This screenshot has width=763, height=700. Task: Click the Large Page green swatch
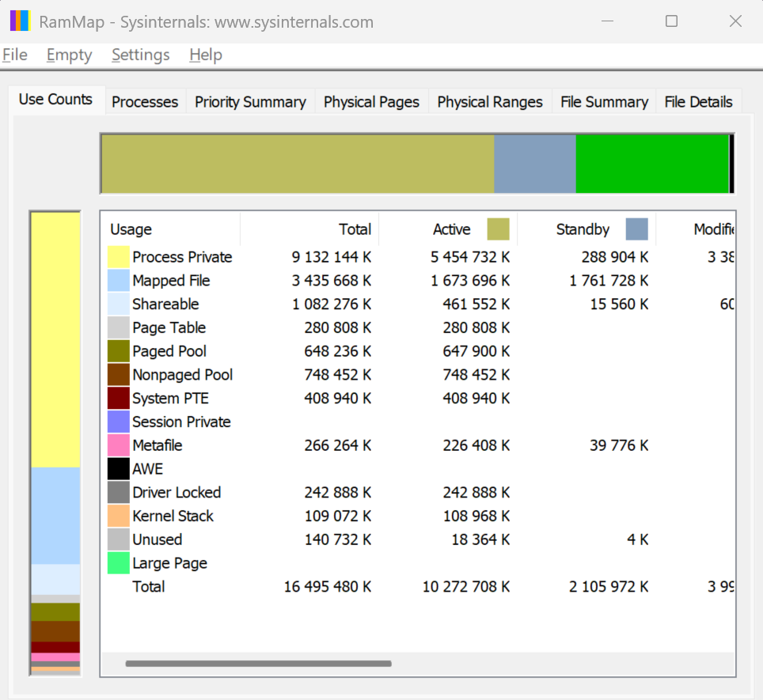pyautogui.click(x=118, y=563)
